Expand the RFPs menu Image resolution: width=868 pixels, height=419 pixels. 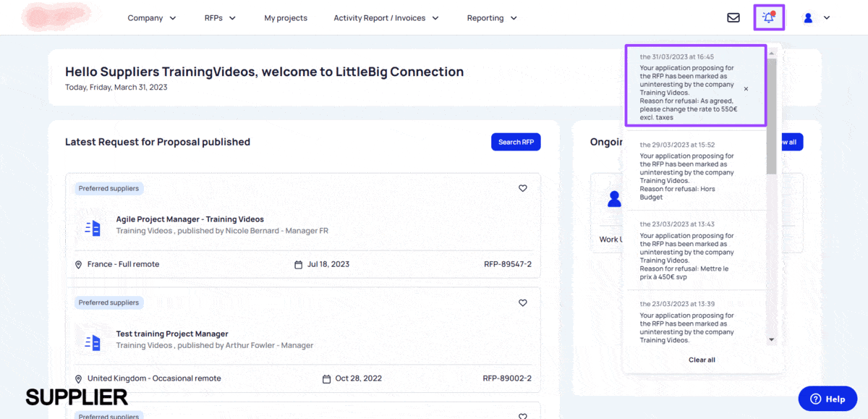click(221, 18)
